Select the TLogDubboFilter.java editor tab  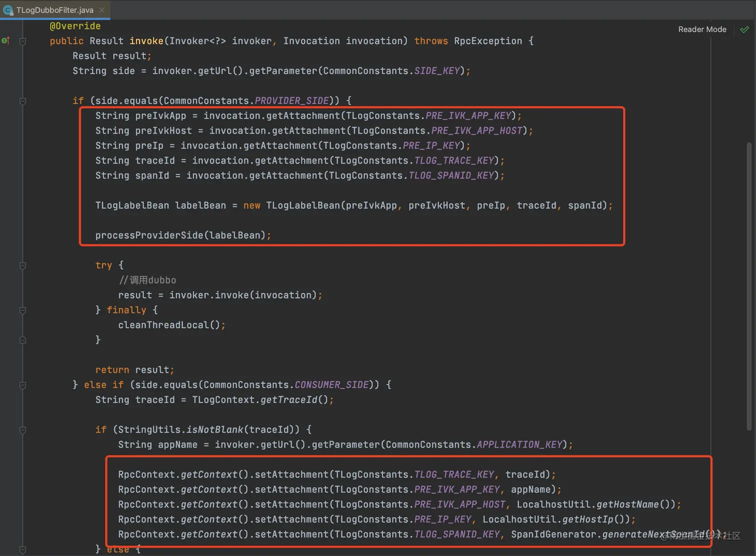[55, 10]
